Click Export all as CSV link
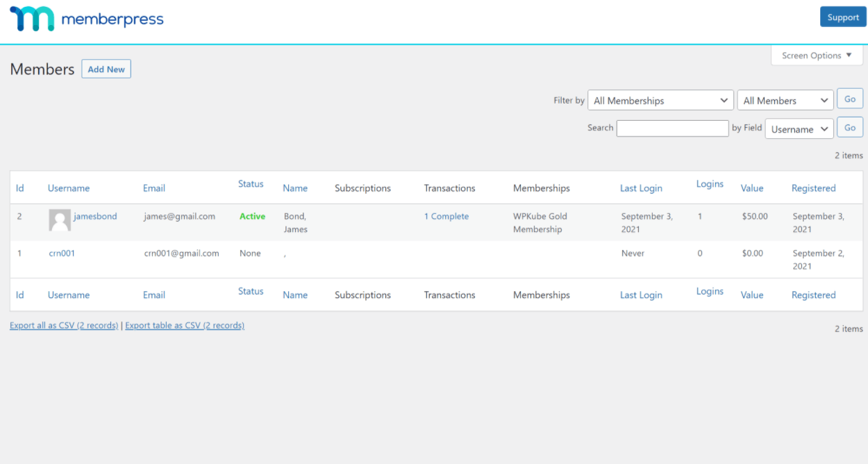Screen dimensions: 868x464 point(64,325)
